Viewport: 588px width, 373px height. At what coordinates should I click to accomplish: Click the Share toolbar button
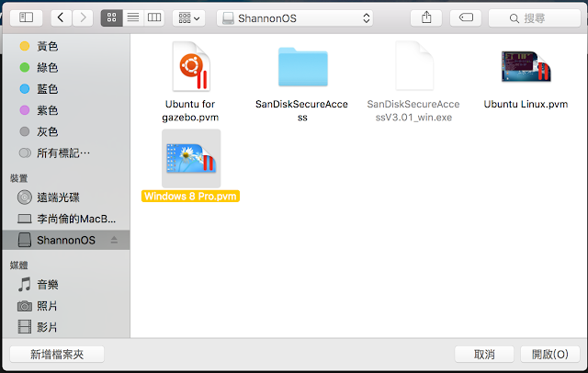[x=426, y=17]
